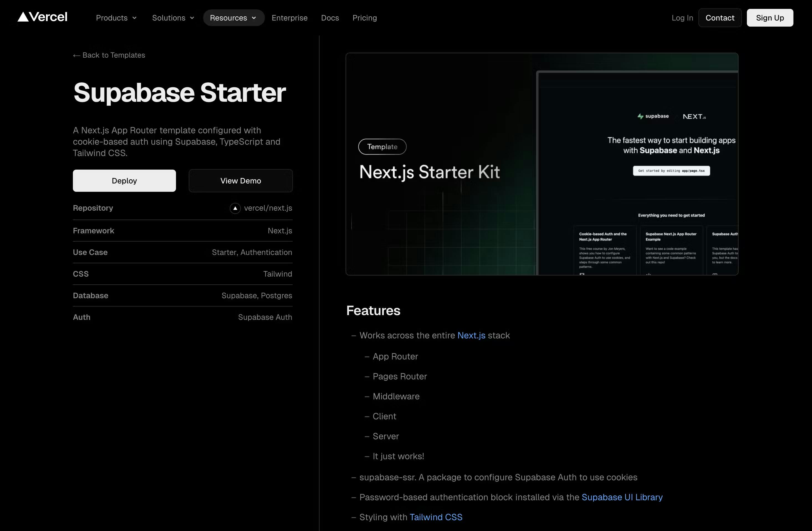The height and width of the screenshot is (531, 812).
Task: Deploy the Supabase Starter template
Action: (124, 181)
